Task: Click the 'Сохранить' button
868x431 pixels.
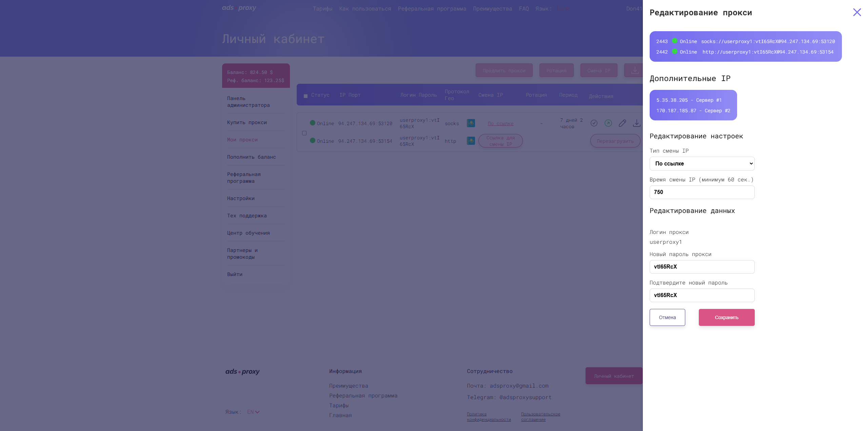Action: (726, 317)
